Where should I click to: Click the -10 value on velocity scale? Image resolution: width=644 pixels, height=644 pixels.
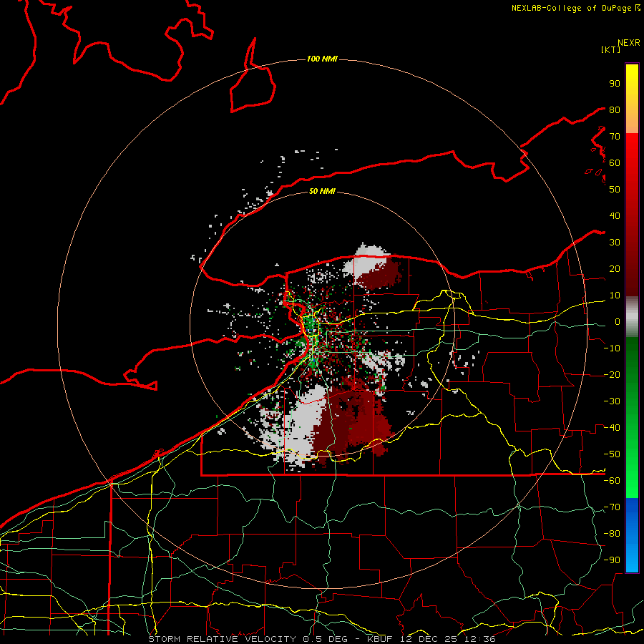(612, 348)
